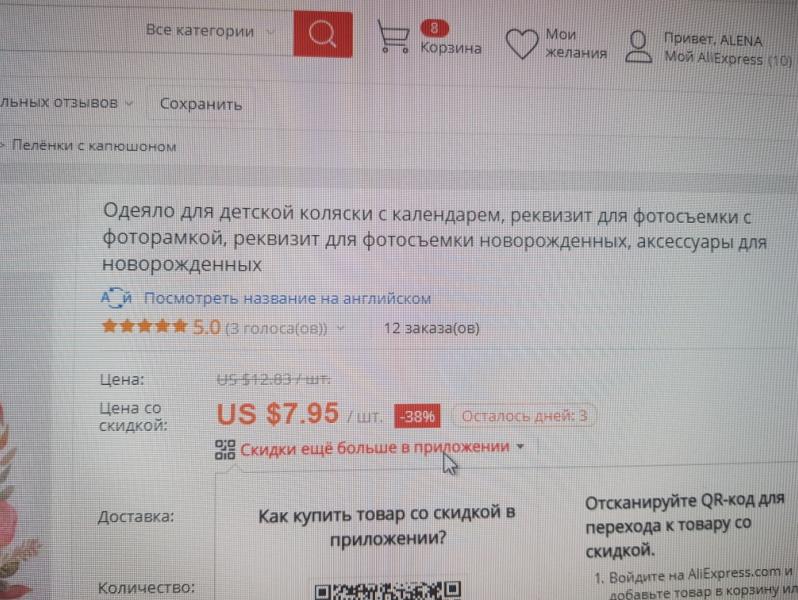The image size is (798, 600).
Task: Open Мой AliExpress account menu
Action: (x=728, y=58)
